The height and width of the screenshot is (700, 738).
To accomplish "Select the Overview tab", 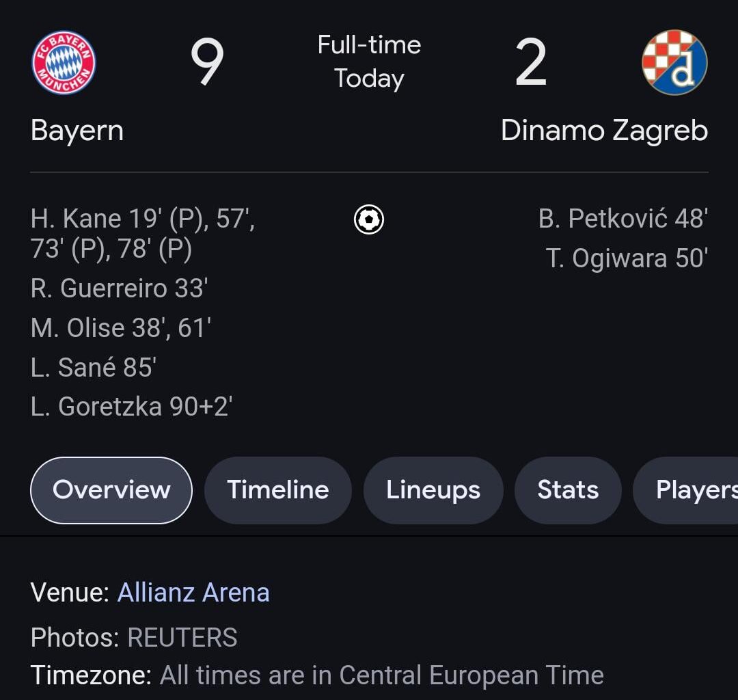I will 111,490.
